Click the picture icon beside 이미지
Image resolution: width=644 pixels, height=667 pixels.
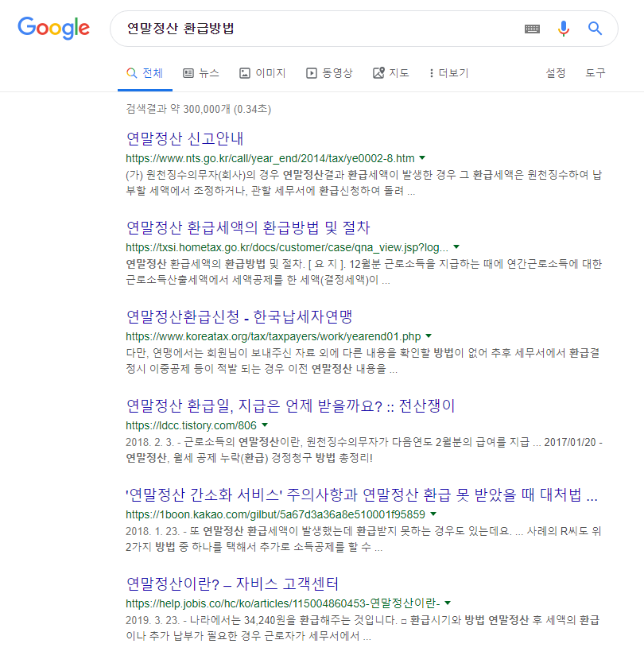click(x=245, y=73)
